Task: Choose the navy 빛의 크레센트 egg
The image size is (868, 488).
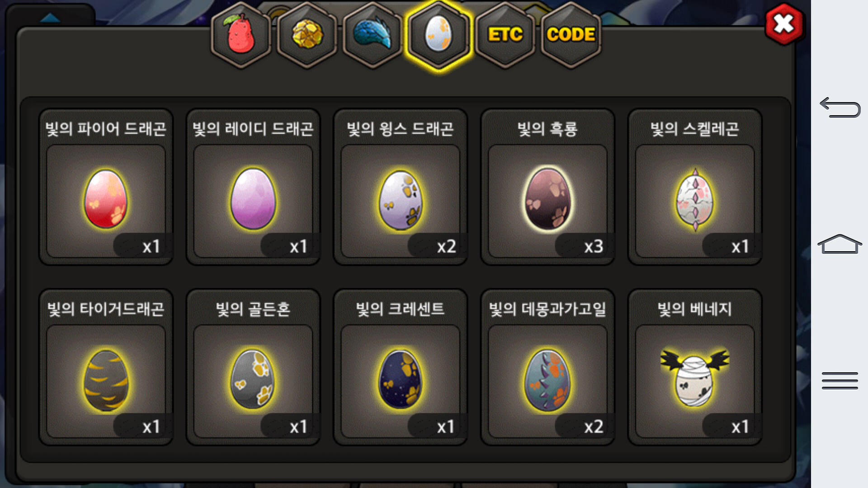Action: pyautogui.click(x=401, y=367)
